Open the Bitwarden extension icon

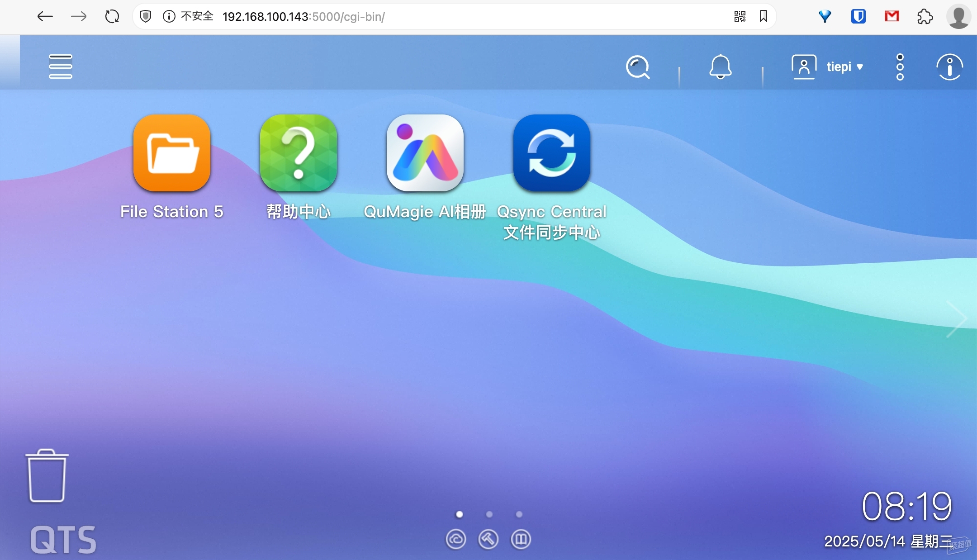point(858,17)
